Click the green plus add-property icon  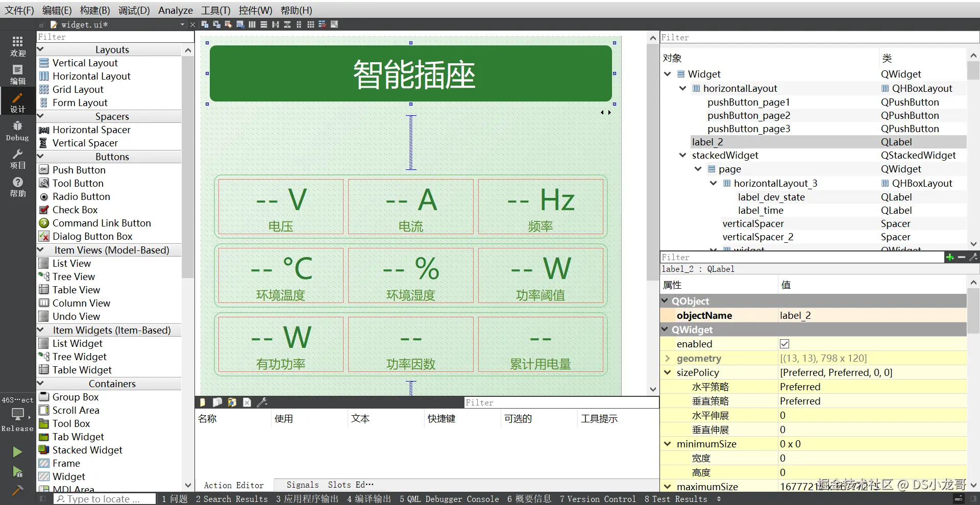click(x=950, y=257)
